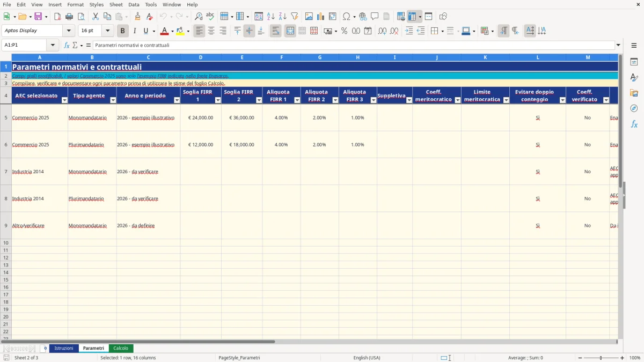Insert Hyperlink globe icon

(363, 17)
